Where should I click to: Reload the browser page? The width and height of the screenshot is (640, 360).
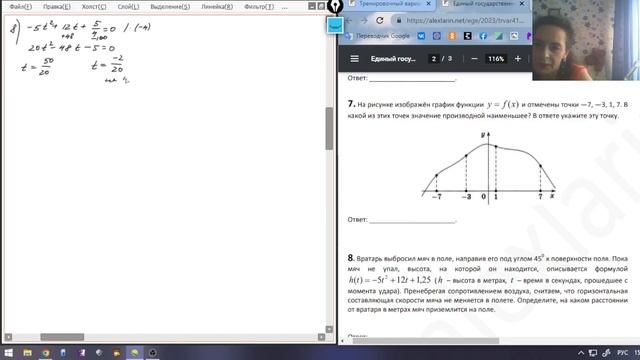click(380, 20)
